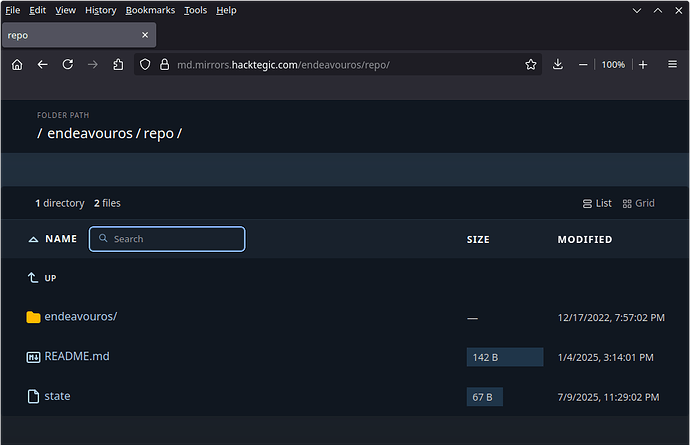This screenshot has height=445, width=690.
Task: Click the root slash in the folder path
Action: pyautogui.click(x=40, y=133)
